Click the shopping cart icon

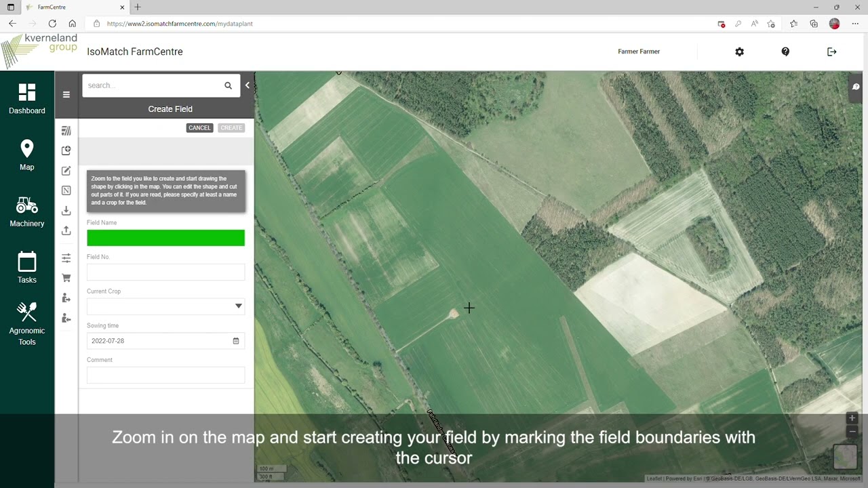(66, 278)
